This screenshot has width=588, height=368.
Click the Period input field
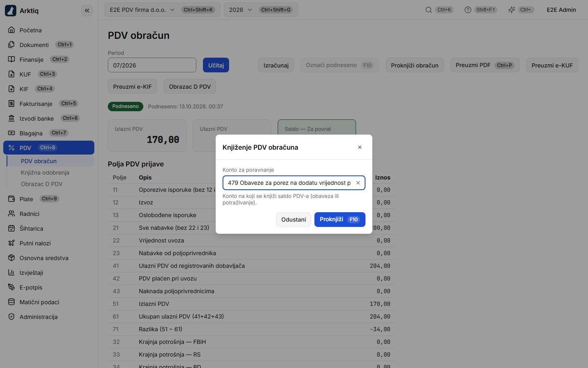(x=152, y=65)
